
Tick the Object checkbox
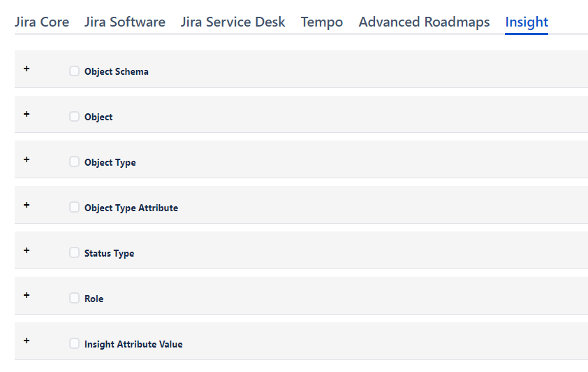click(x=74, y=116)
